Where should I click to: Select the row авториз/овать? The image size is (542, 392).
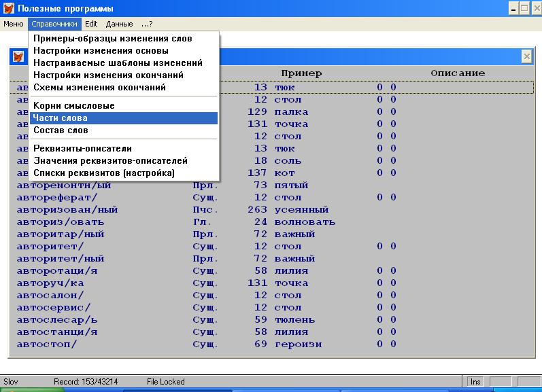pos(271,221)
